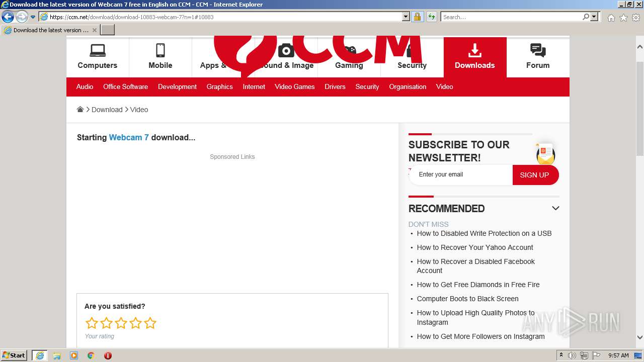Image resolution: width=644 pixels, height=362 pixels.
Task: Open the media player taskbar icon
Action: 74,355
